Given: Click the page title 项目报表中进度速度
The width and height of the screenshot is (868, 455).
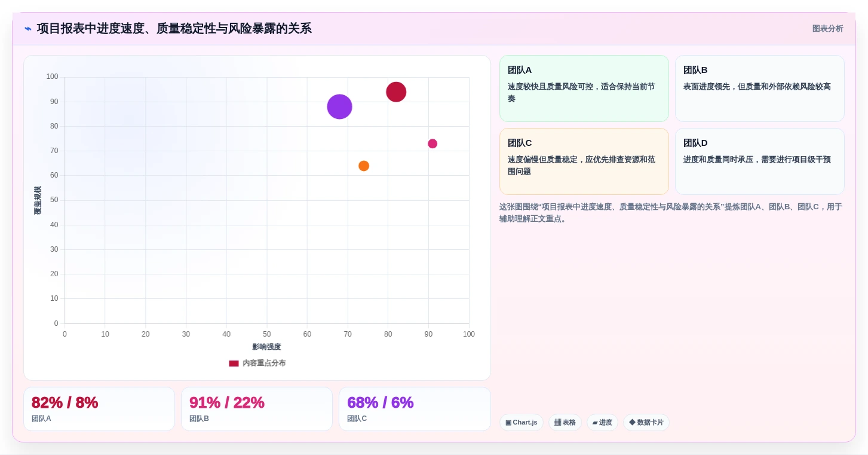Looking at the screenshot, I should click(x=174, y=29).
